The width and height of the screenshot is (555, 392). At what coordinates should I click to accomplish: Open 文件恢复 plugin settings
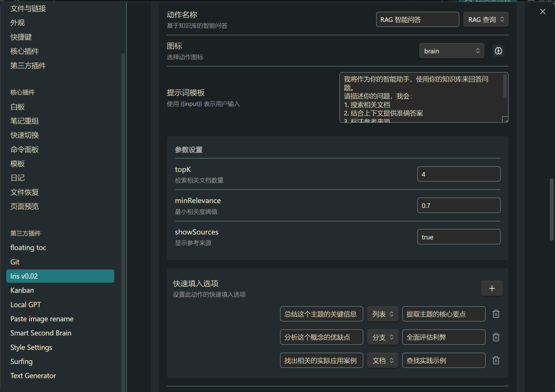(x=60, y=192)
